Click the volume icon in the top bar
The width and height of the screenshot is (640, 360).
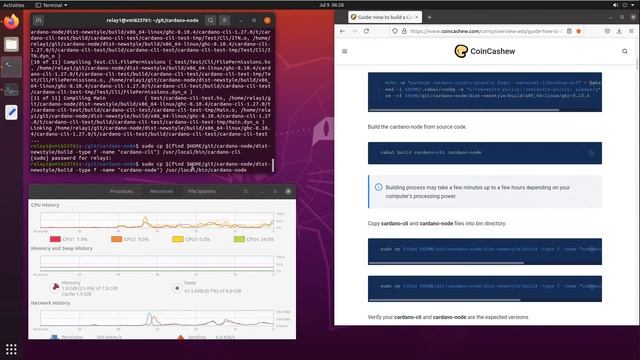(616, 5)
